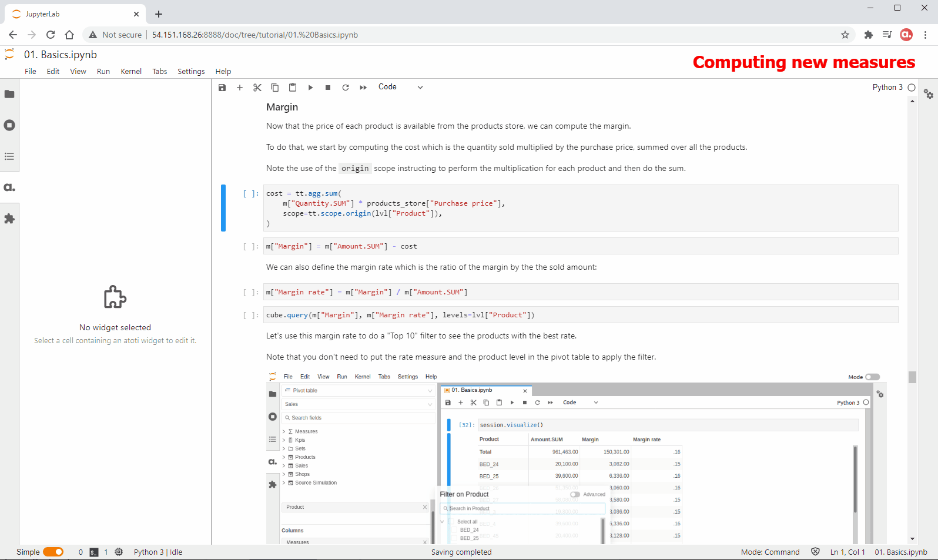938x560 pixels.
Task: Click the JupyterLab logo
Action: (9, 54)
